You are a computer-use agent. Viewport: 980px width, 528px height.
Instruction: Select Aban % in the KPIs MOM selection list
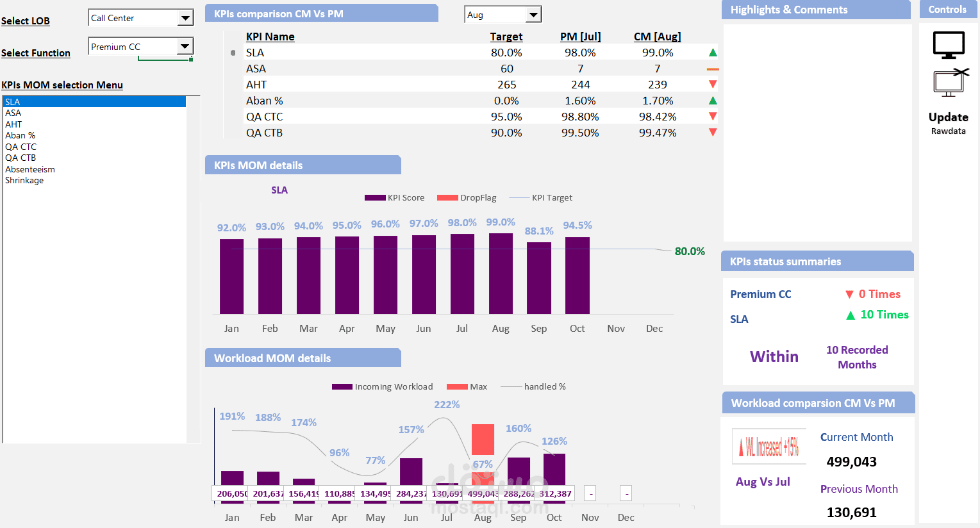[x=95, y=135]
